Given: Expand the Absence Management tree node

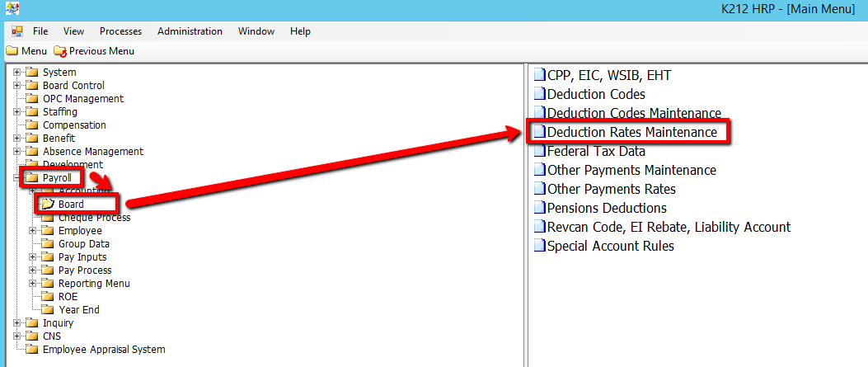Looking at the screenshot, I should point(17,152).
